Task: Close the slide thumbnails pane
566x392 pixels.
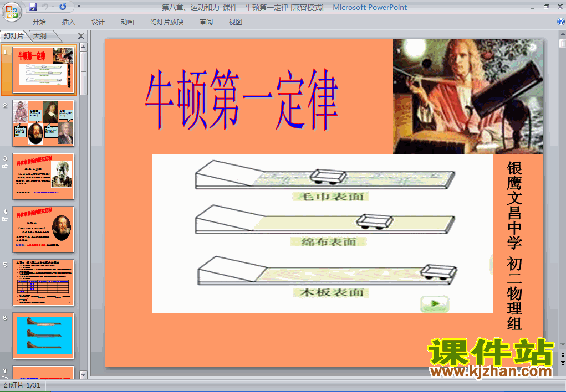Action: pyautogui.click(x=81, y=36)
